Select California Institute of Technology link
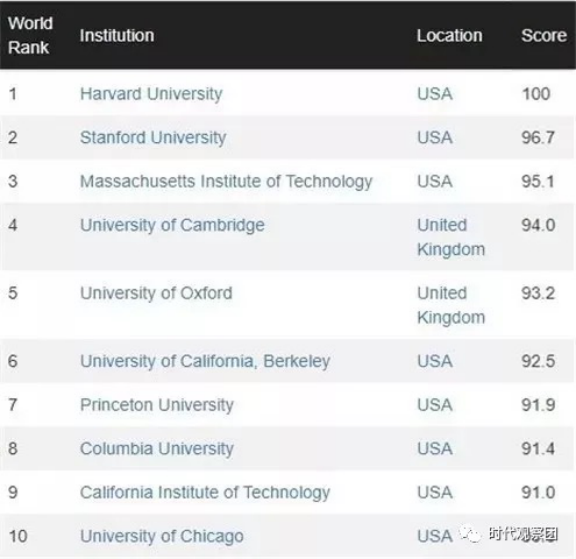This screenshot has height=559, width=576. coord(205,493)
